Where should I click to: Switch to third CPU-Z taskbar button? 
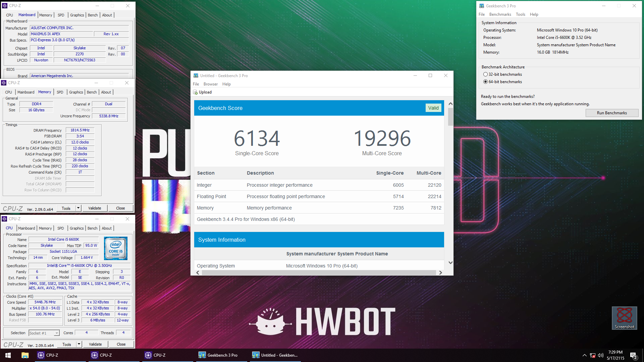168,355
